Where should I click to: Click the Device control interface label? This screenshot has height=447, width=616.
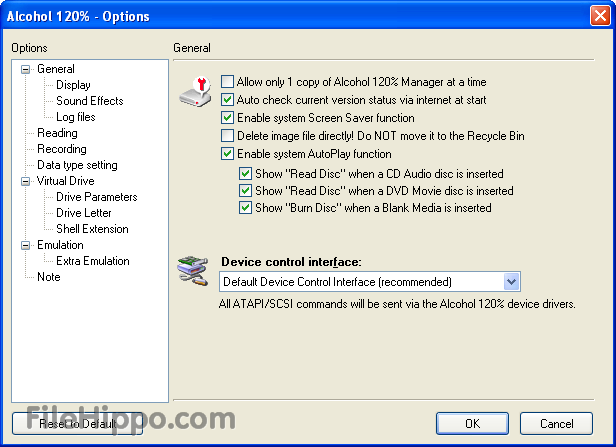[291, 262]
